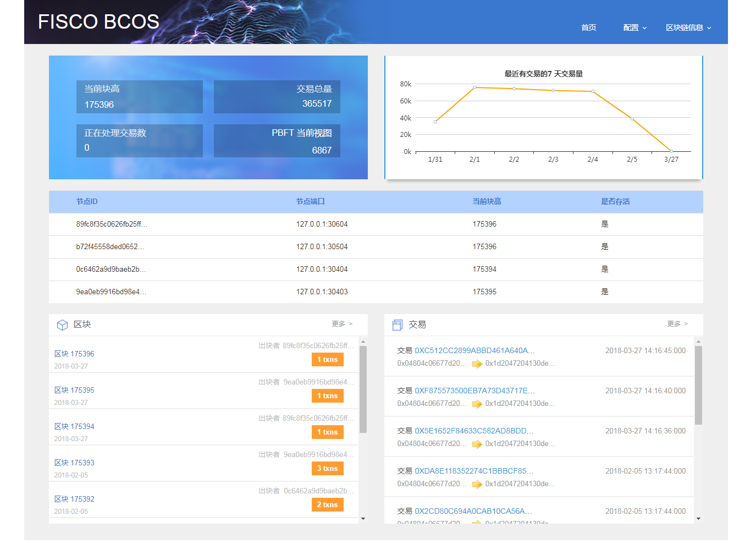
Task: Click the arrow icon in transaction 0XC512CC2899ABBD461A640A
Action: 477,364
